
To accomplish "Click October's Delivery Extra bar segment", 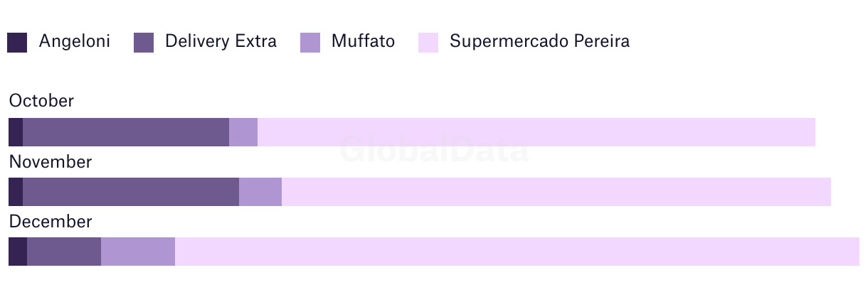I will click(x=126, y=132).
